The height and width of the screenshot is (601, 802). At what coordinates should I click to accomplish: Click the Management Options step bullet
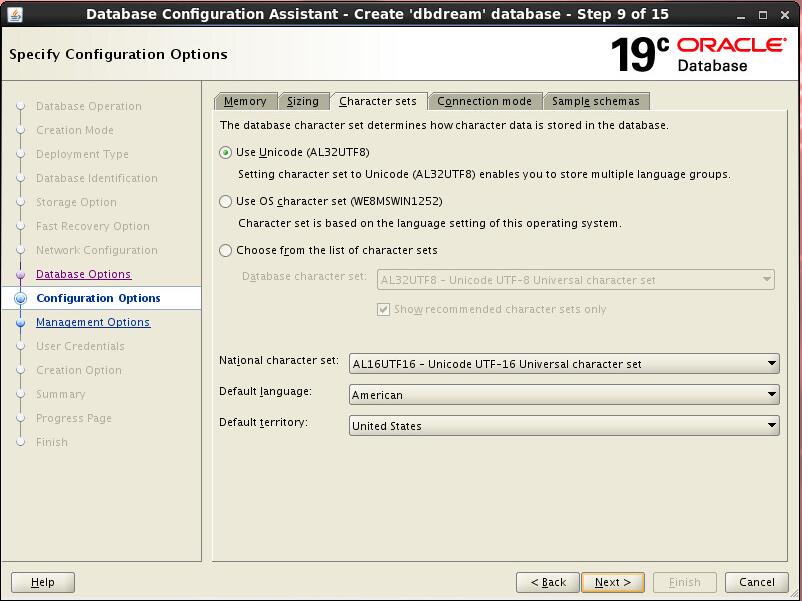pos(20,322)
